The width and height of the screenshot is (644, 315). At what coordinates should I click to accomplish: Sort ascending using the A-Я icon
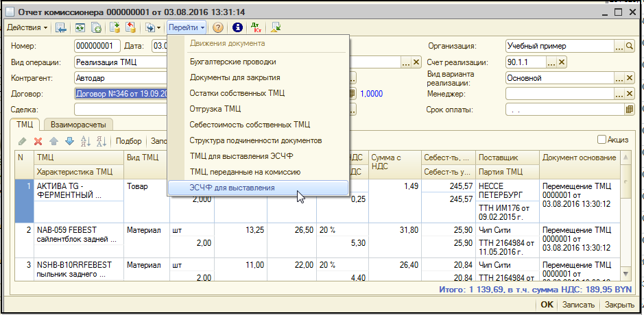click(x=86, y=141)
